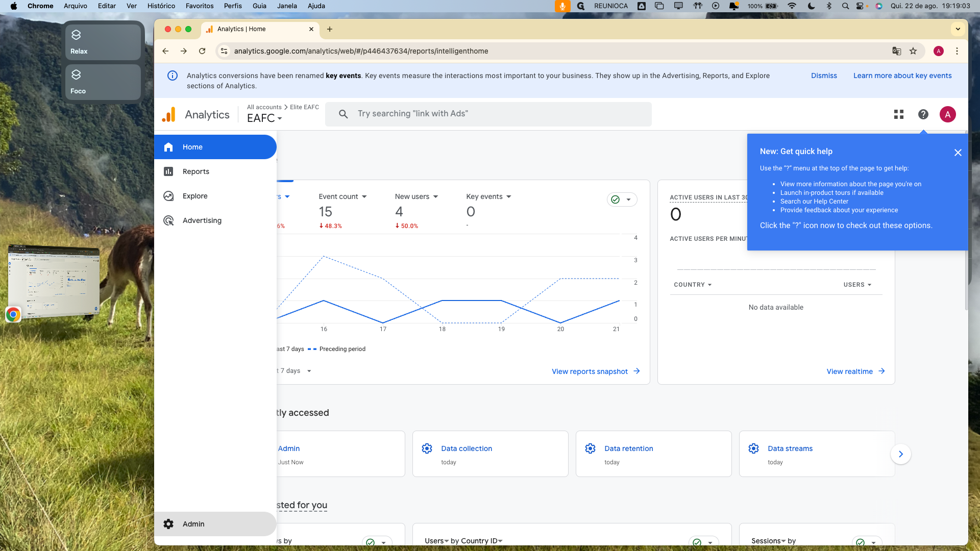
Task: Open the Home navigation item
Action: tap(215, 147)
